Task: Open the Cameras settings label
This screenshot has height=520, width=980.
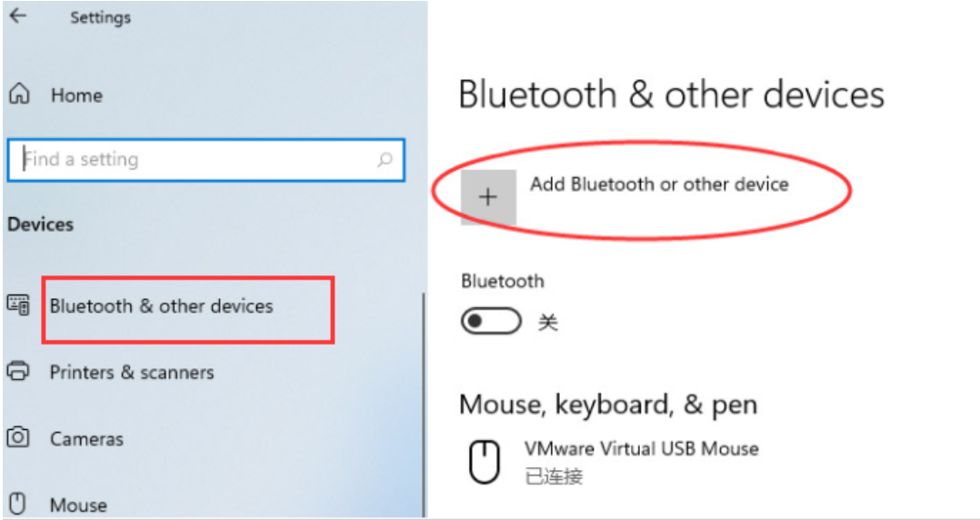Action: pos(86,439)
